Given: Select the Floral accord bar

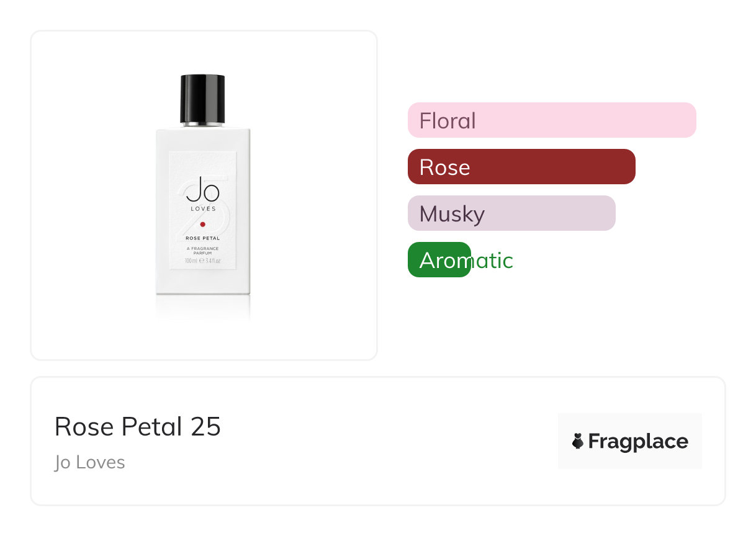Looking at the screenshot, I should tap(551, 120).
